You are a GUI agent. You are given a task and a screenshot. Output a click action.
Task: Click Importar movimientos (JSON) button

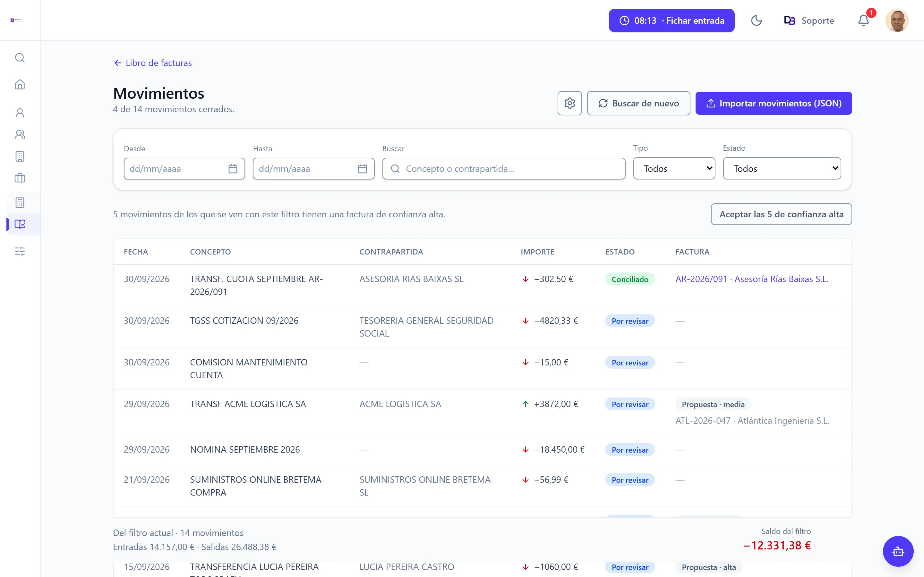[x=774, y=103]
